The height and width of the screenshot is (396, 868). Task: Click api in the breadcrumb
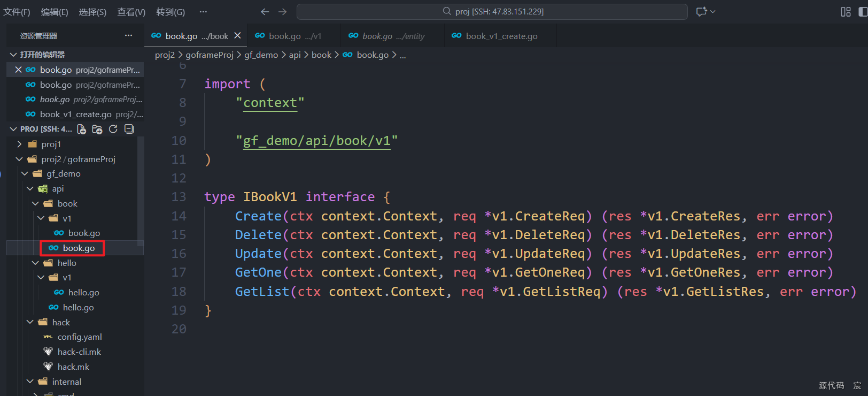pyautogui.click(x=295, y=55)
